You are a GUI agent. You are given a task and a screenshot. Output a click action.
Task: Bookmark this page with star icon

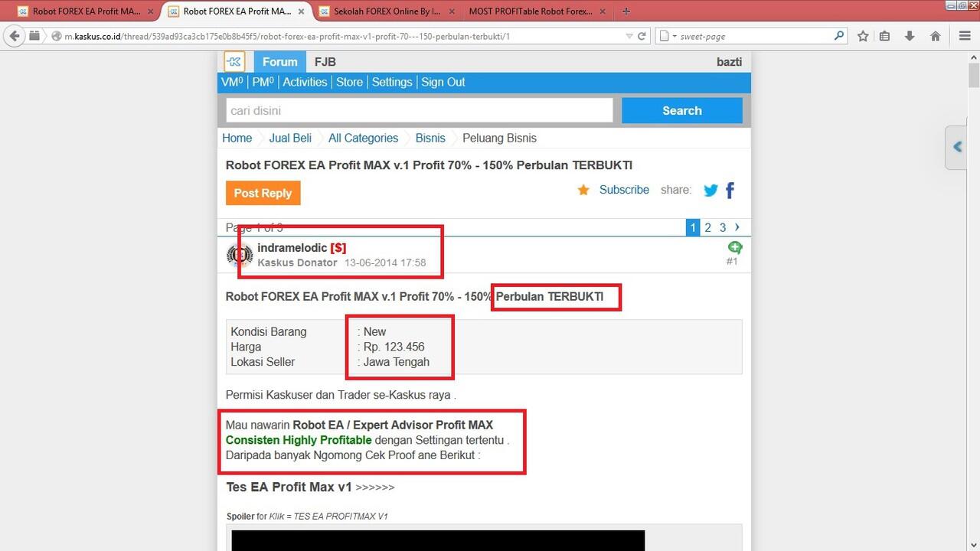pos(863,36)
